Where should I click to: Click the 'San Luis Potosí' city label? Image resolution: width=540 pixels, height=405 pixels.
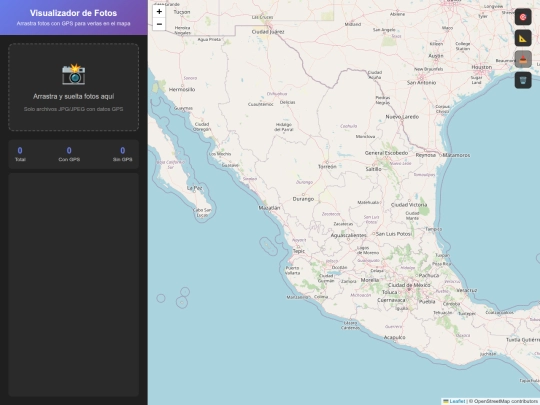pyautogui.click(x=393, y=234)
